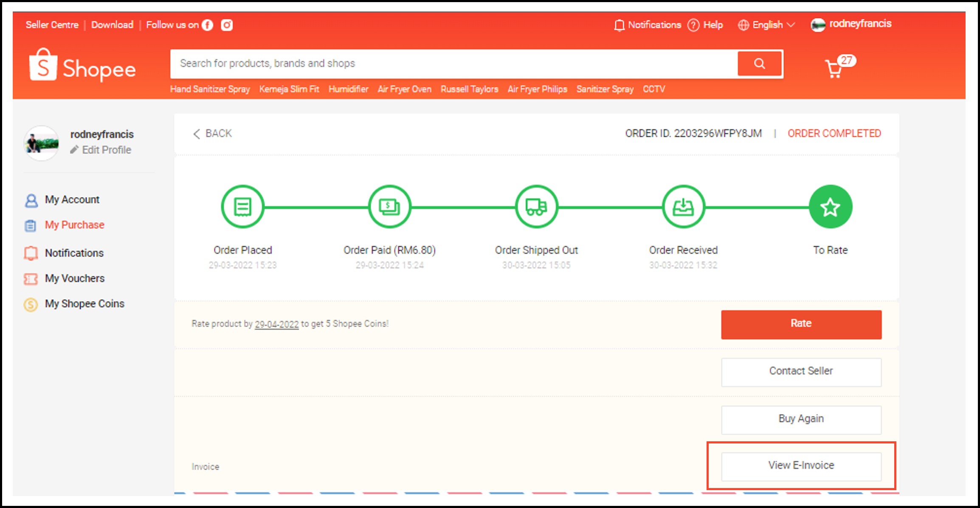
Task: Open Shopee's Facebook page icon
Action: 207,25
